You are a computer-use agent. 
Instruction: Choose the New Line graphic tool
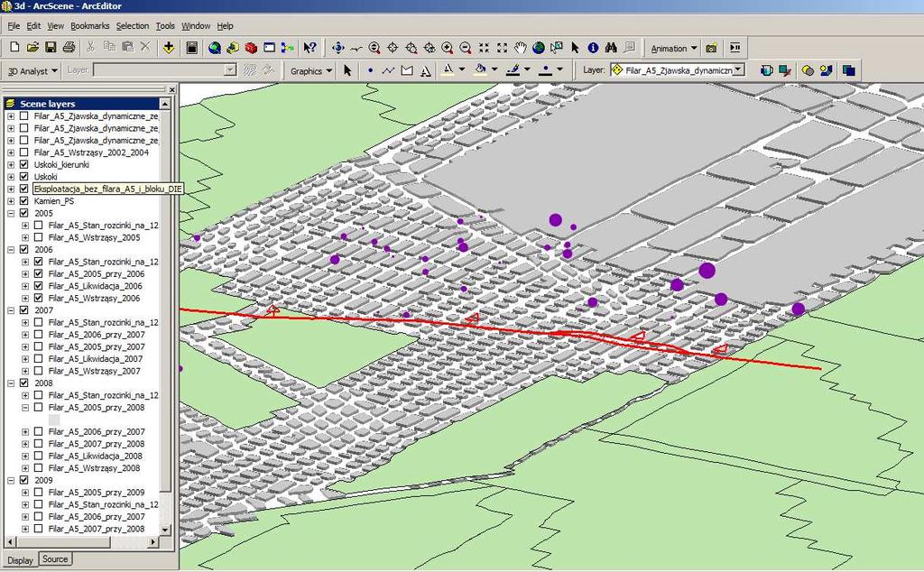[x=388, y=70]
